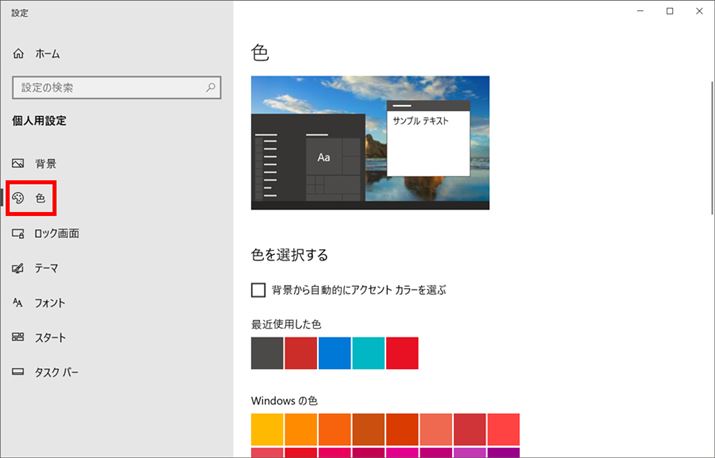Go to the テーマ page

pyautogui.click(x=47, y=268)
